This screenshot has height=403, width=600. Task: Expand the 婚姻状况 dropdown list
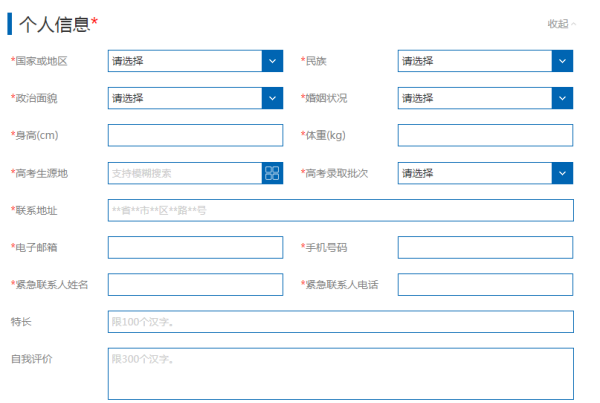click(475, 98)
